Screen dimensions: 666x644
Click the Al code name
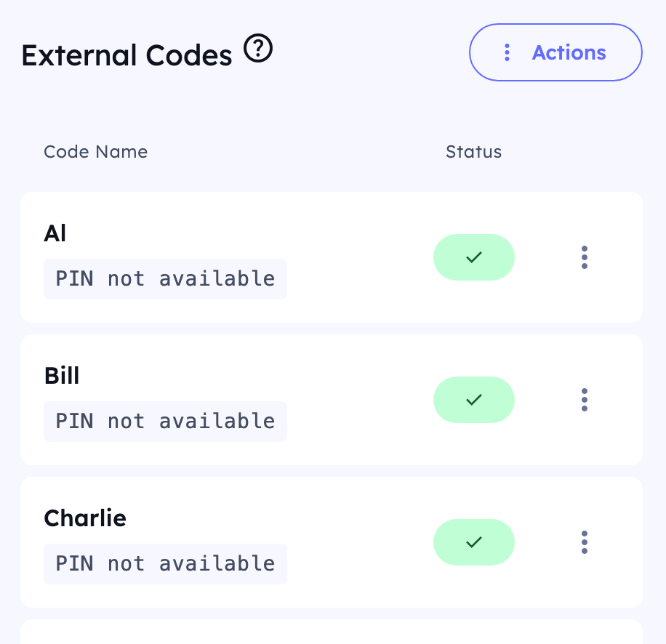pos(55,233)
